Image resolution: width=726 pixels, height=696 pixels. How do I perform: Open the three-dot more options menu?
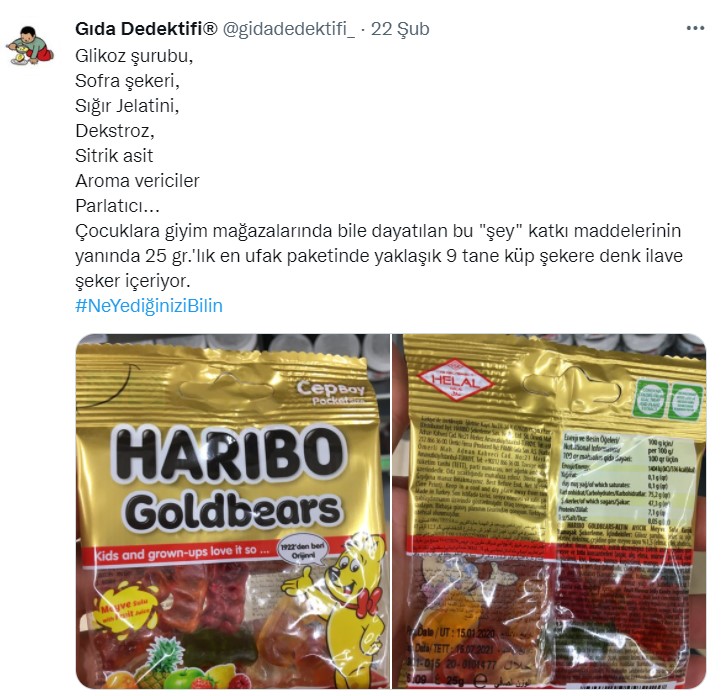tap(695, 29)
